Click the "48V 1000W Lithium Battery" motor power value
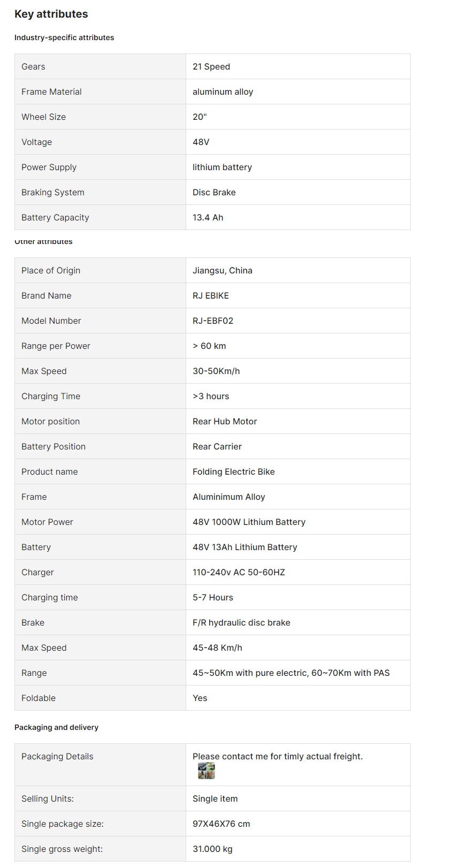467x868 pixels. pos(249,522)
